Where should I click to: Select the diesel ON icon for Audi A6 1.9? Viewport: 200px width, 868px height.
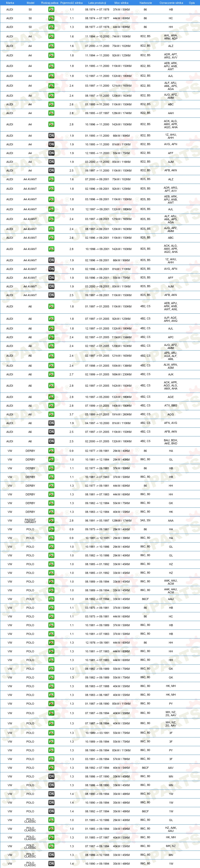click(x=51, y=423)
